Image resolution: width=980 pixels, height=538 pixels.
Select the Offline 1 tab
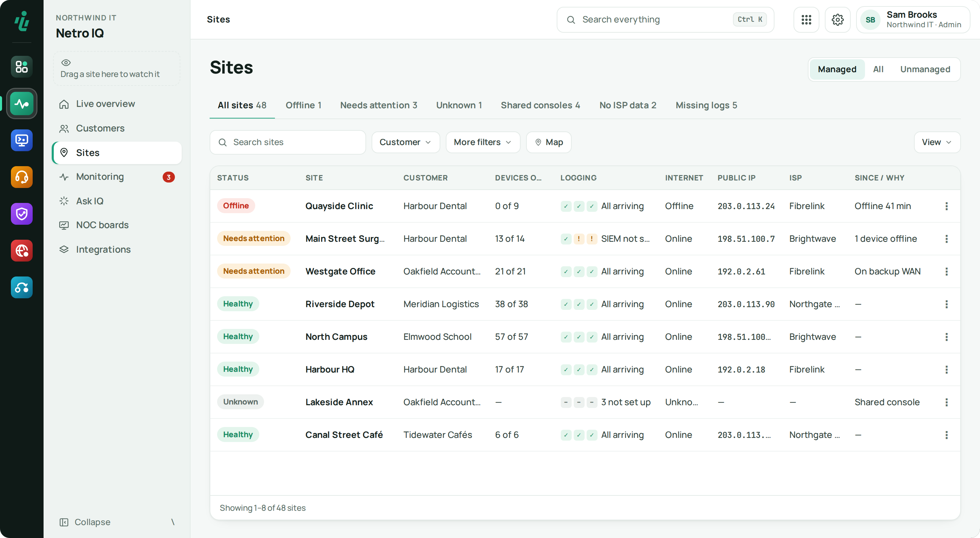tap(303, 105)
